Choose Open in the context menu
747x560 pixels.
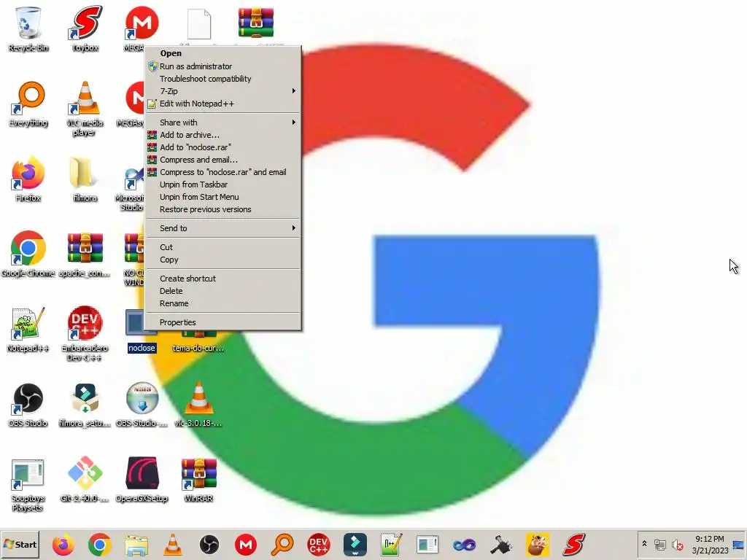tap(223, 53)
